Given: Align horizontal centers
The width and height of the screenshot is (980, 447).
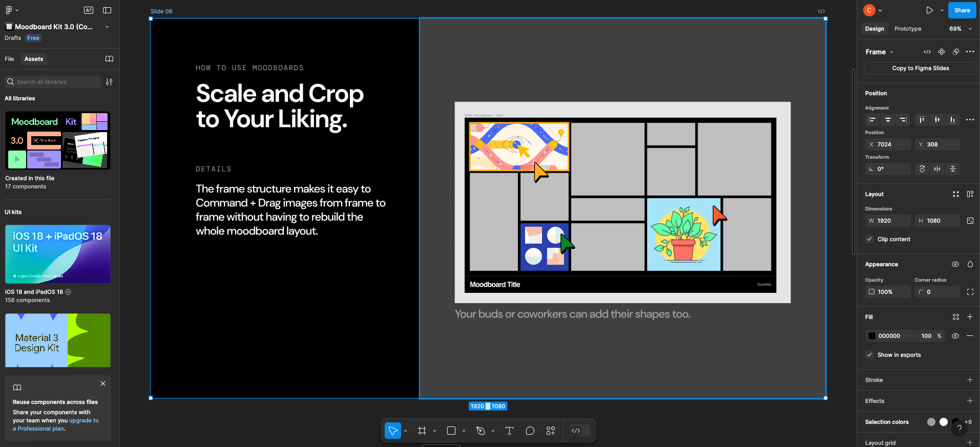Looking at the screenshot, I should 888,120.
